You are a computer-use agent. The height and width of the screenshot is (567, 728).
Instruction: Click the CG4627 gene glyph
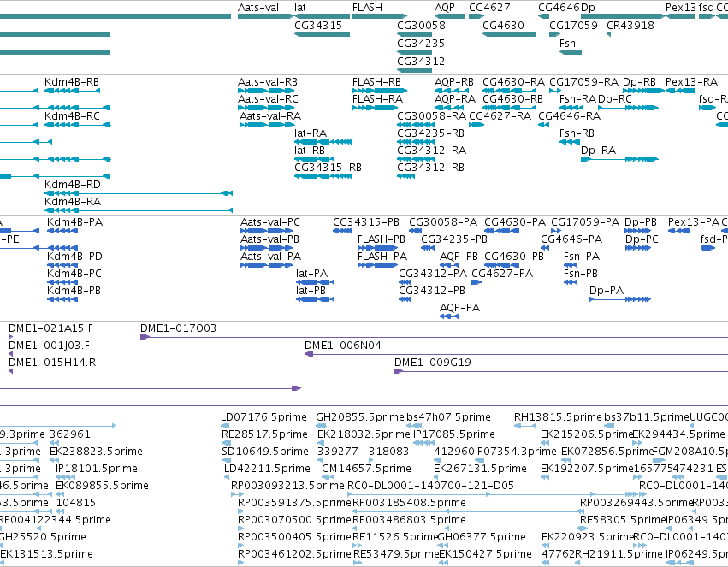476,16
